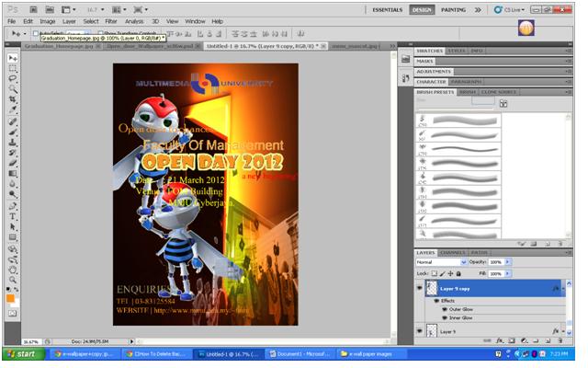Collapse effects list on Layer 9 copy

[563, 288]
